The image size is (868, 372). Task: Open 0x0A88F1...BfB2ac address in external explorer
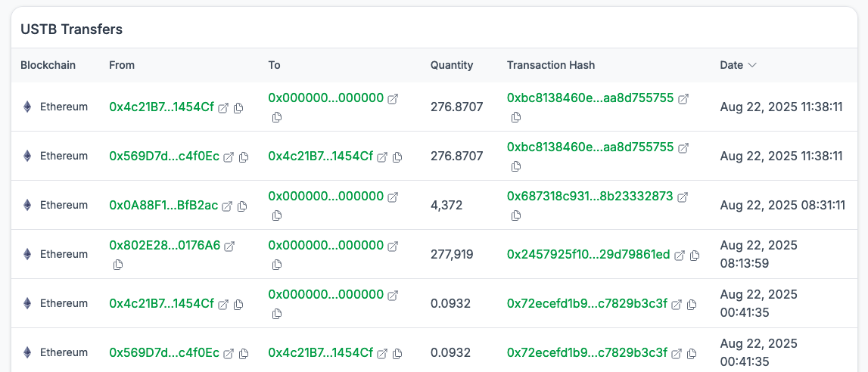click(227, 206)
